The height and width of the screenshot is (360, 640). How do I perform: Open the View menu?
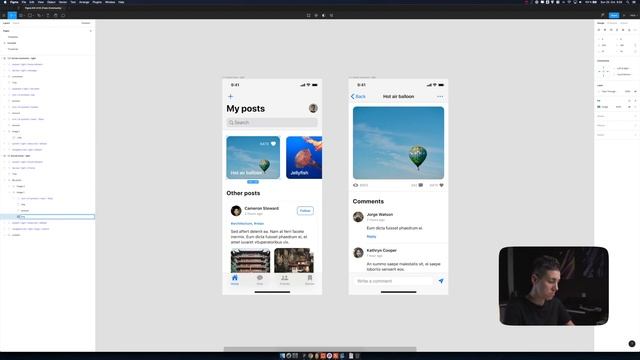(x=40, y=2)
